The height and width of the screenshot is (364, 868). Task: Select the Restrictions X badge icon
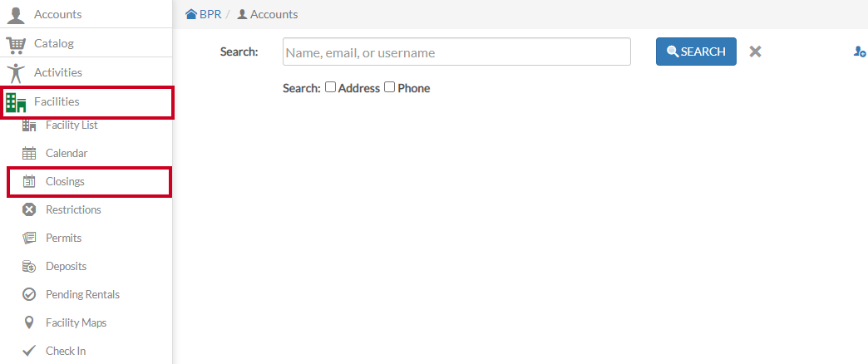(x=29, y=209)
